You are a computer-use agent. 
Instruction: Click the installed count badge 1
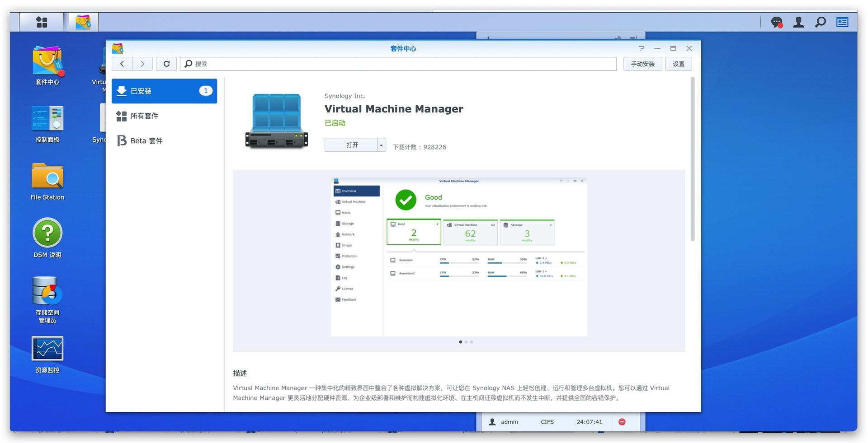206,91
